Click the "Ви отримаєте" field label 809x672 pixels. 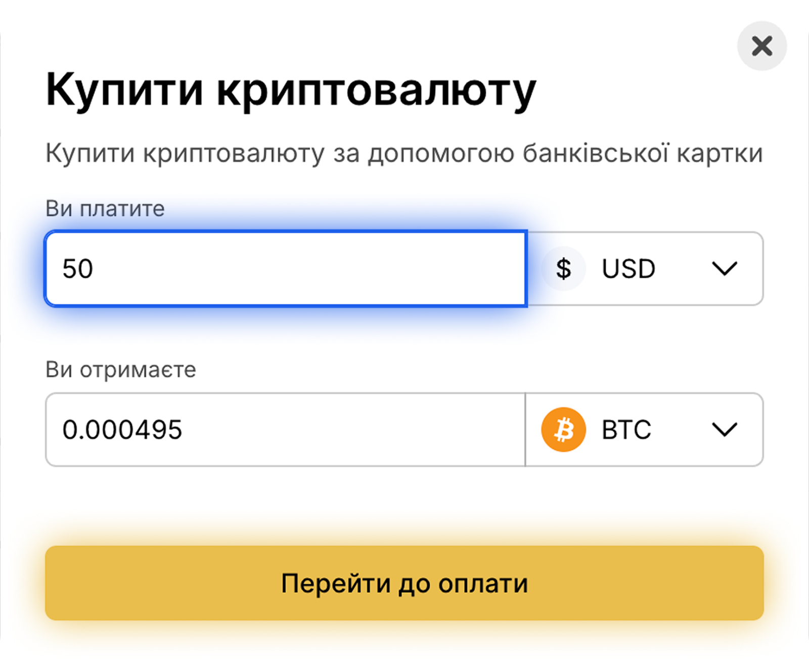coord(121,370)
